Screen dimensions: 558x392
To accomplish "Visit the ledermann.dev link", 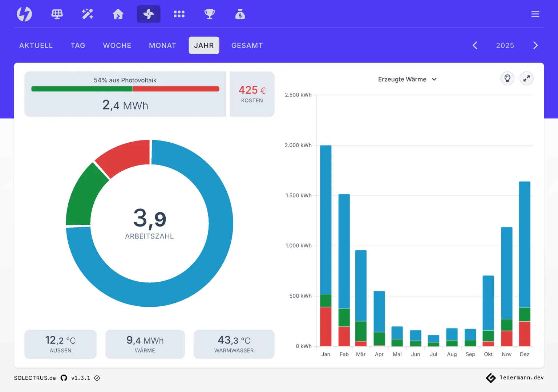I will pos(522,377).
